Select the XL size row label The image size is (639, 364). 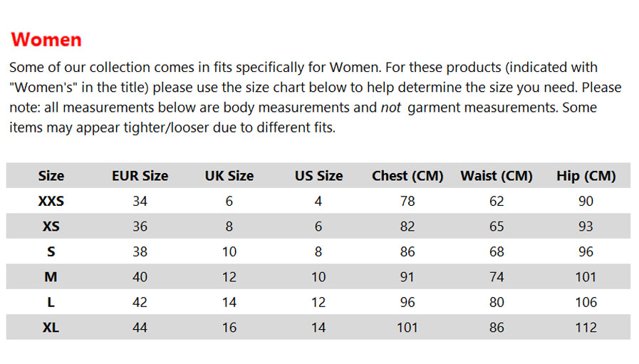point(51,327)
